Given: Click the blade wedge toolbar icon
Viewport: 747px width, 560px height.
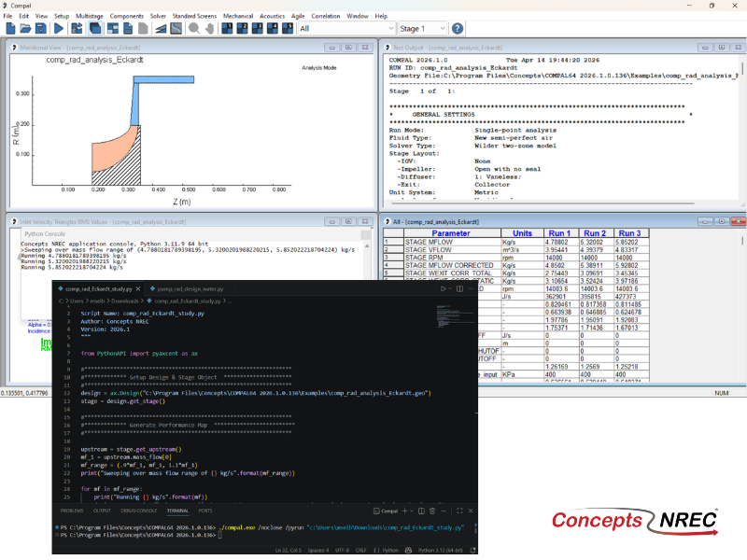Looking at the screenshot, I should tap(161, 29).
